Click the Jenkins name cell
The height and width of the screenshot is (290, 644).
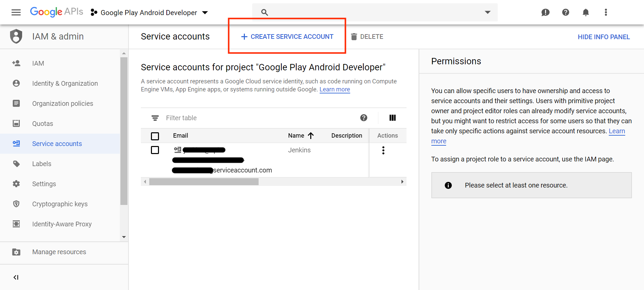click(x=299, y=150)
